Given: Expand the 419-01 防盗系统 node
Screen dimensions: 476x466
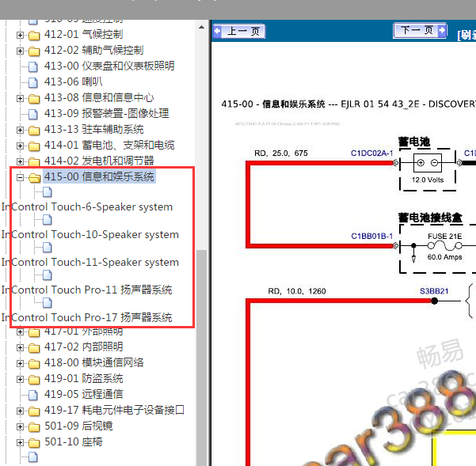Looking at the screenshot, I should (20, 379).
